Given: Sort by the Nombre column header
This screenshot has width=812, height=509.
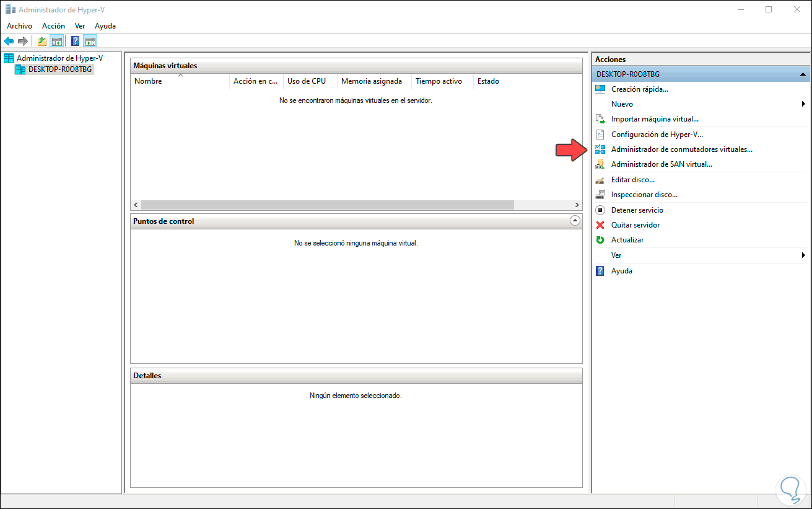Looking at the screenshot, I should pyautogui.click(x=180, y=81).
